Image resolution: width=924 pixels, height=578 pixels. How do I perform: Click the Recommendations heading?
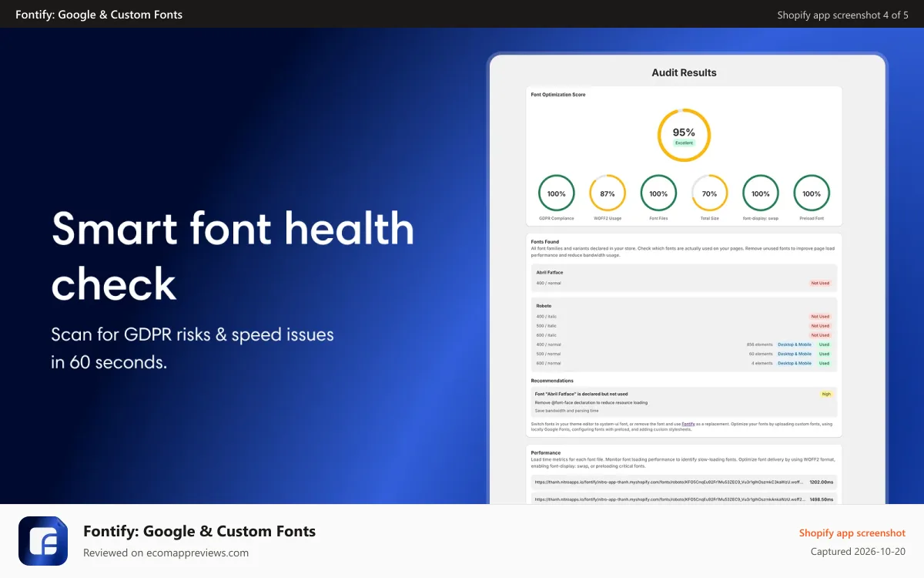coord(552,381)
